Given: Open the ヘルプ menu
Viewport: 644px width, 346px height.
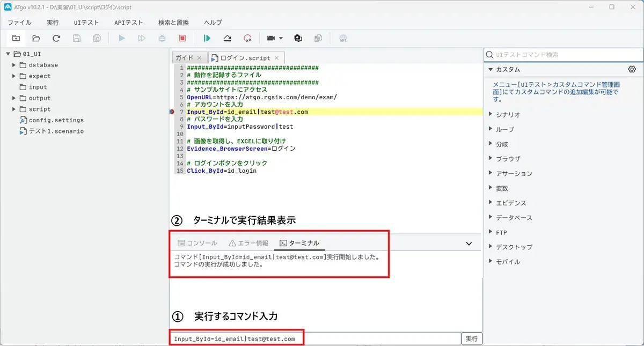Looking at the screenshot, I should tap(213, 23).
